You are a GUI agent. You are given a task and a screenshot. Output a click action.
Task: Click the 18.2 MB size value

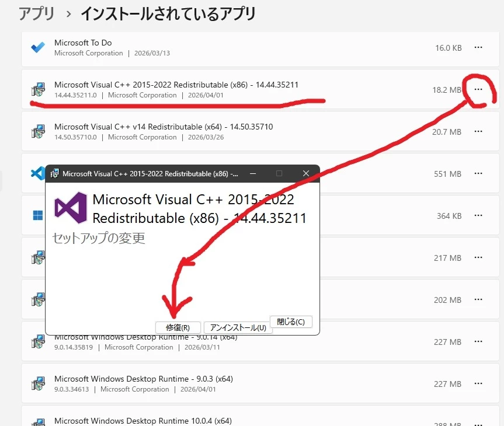[x=447, y=90]
